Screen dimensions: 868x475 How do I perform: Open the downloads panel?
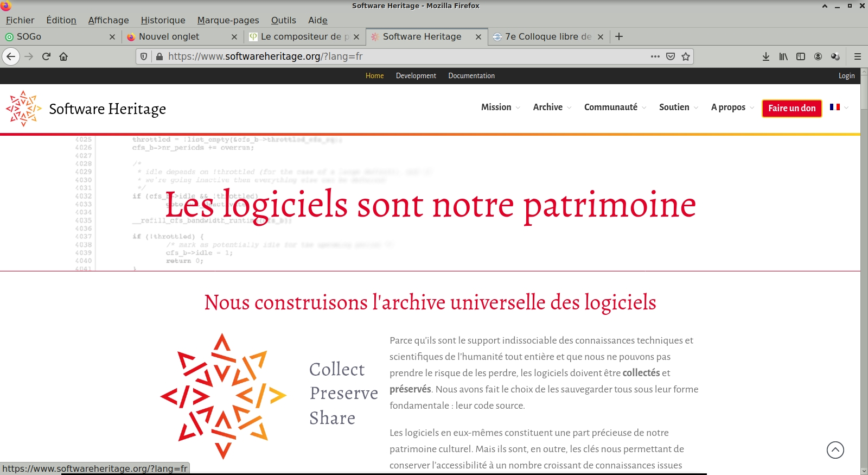(766, 56)
